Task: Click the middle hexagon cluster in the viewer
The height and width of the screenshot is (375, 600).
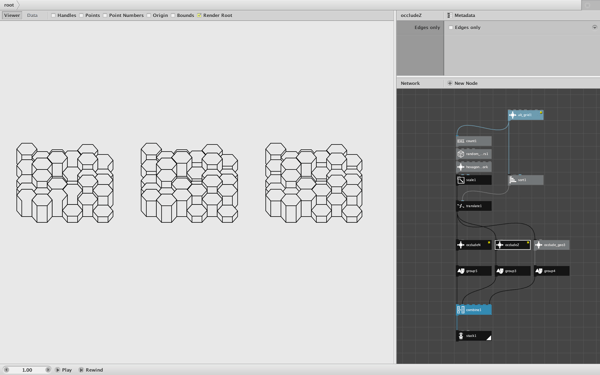Action: click(189, 183)
